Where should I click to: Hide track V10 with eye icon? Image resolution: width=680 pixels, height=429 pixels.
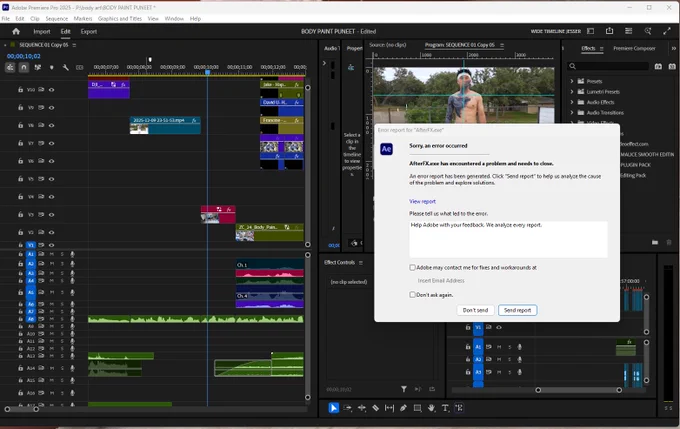coord(52,90)
